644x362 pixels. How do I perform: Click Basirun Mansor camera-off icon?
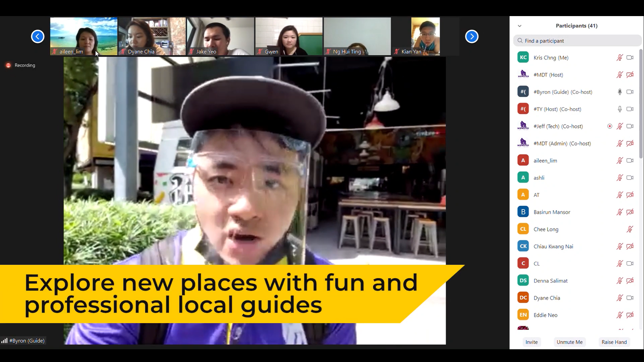click(x=630, y=212)
